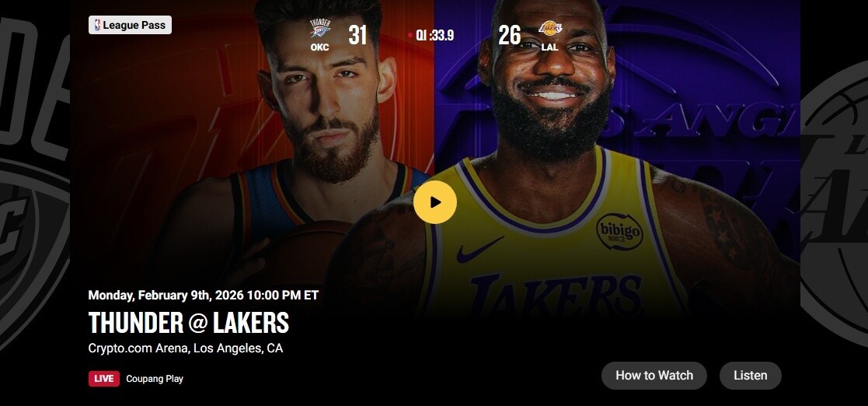Image resolution: width=868 pixels, height=406 pixels.
Task: Click the Monday, February 9th game date
Action: click(203, 296)
